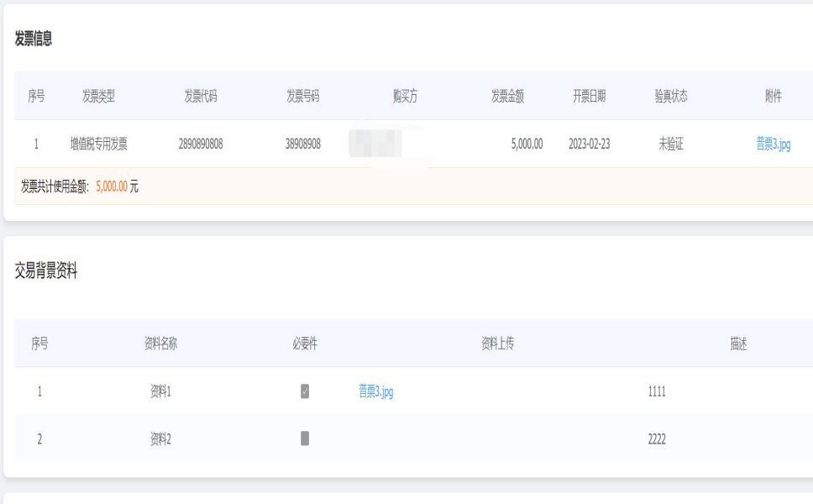The width and height of the screenshot is (813, 504).
Task: Click the 购买方 column header
Action: coord(405,97)
